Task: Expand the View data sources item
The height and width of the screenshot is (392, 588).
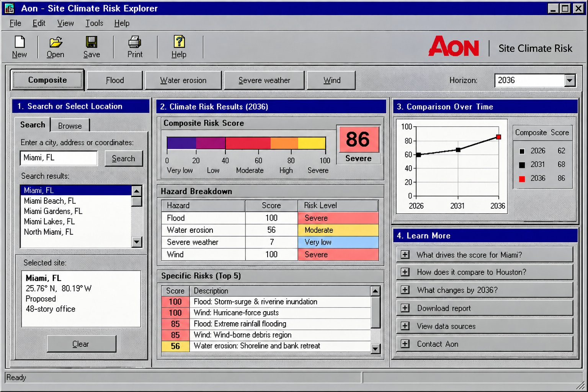Action: (405, 326)
